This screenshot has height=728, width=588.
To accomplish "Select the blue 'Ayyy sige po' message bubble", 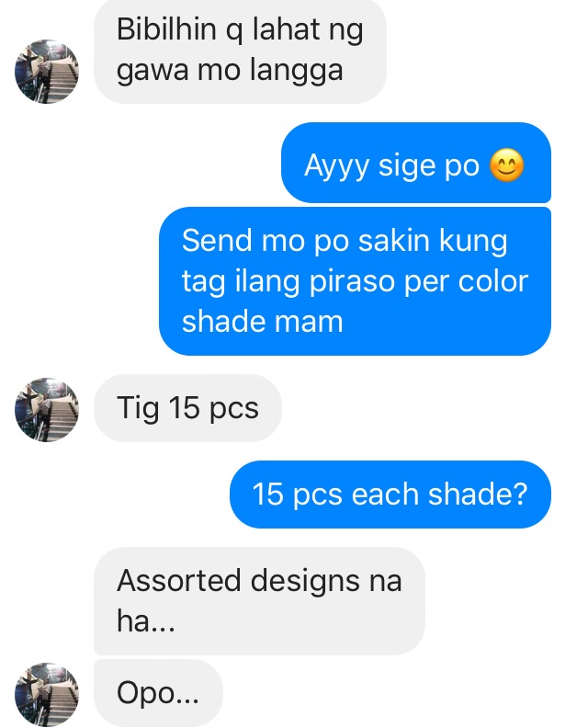I will click(x=416, y=163).
